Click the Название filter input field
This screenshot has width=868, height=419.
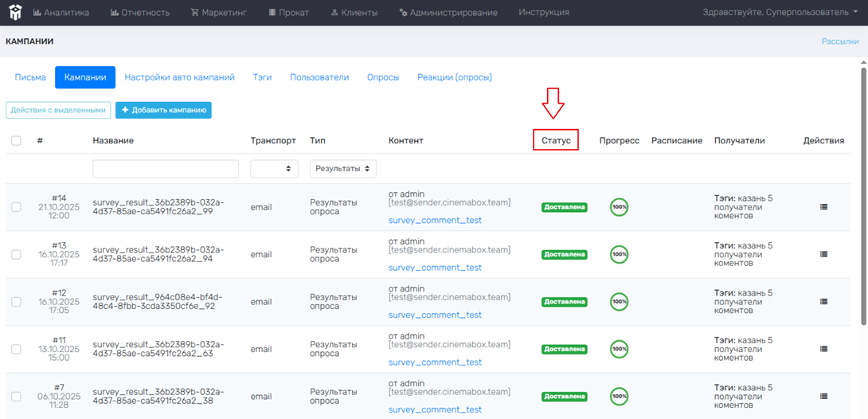coord(166,169)
